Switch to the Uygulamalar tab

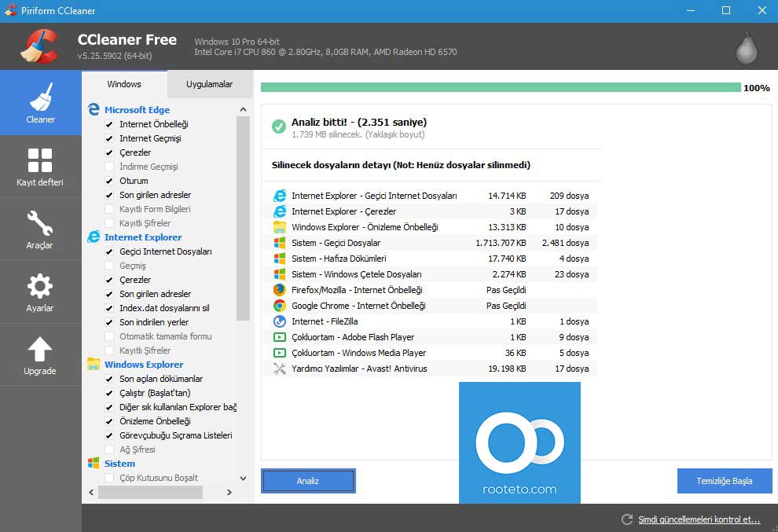[209, 84]
